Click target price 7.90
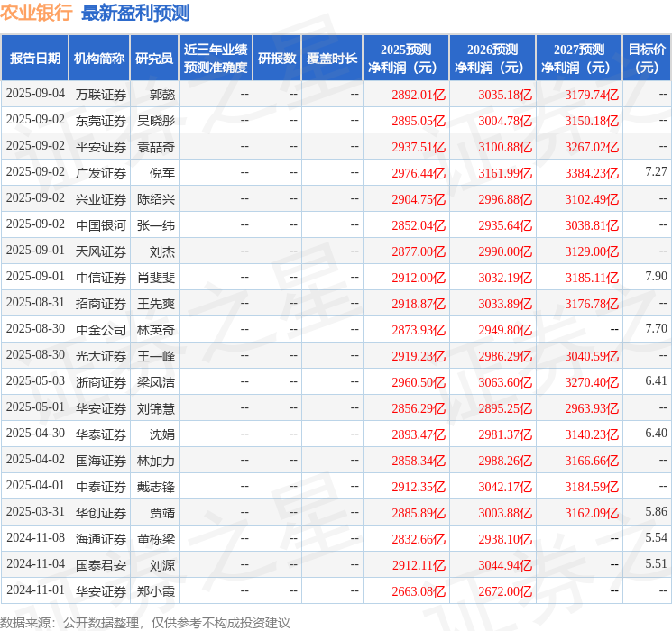The width and height of the screenshot is (672, 631). [x=656, y=277]
